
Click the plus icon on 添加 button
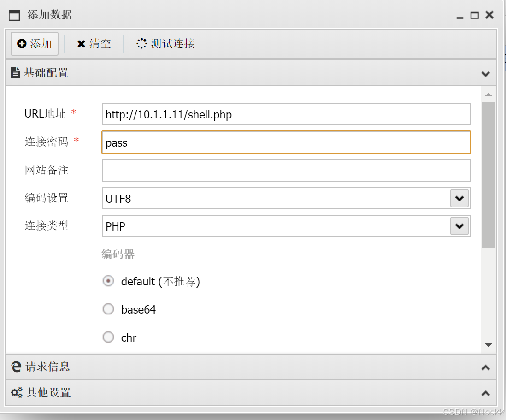[x=22, y=43]
